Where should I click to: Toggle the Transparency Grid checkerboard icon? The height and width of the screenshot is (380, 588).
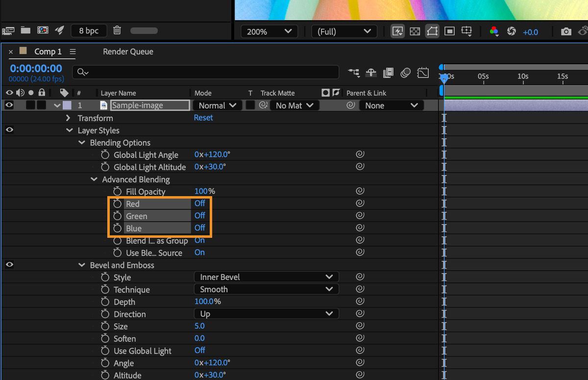(x=415, y=31)
